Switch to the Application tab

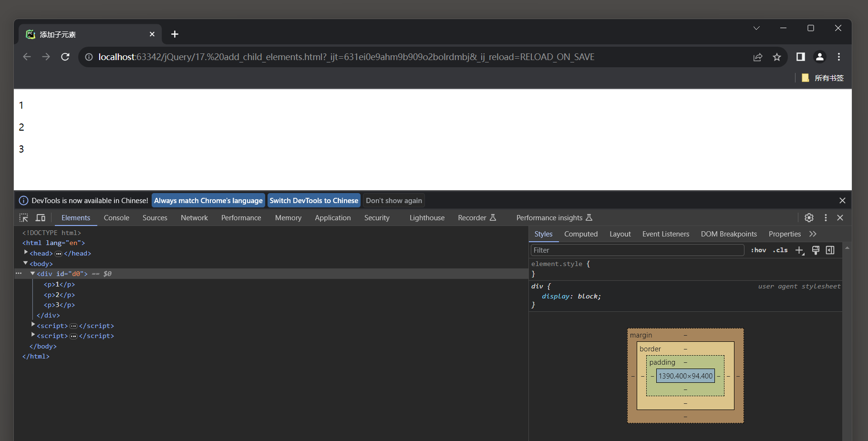pos(333,218)
